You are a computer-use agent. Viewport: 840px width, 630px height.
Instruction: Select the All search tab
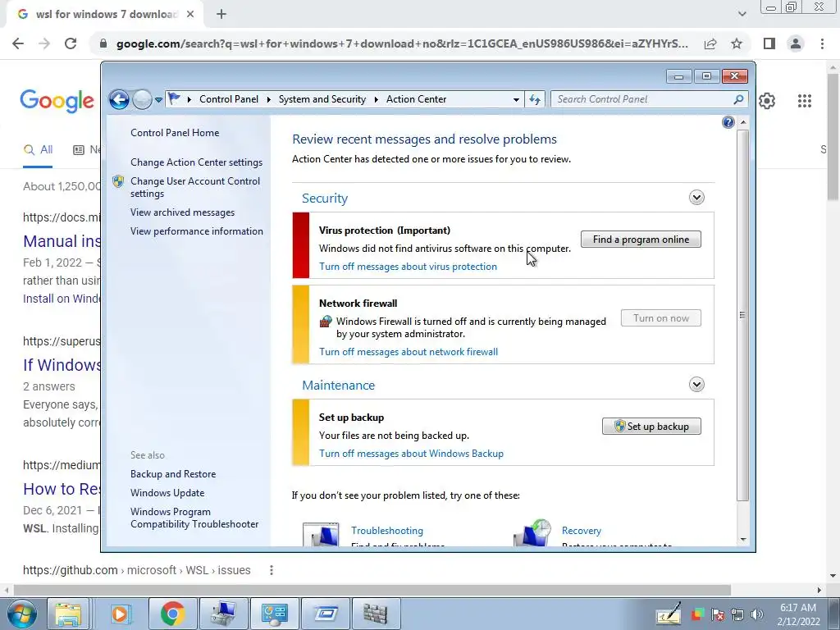pyautogui.click(x=38, y=150)
